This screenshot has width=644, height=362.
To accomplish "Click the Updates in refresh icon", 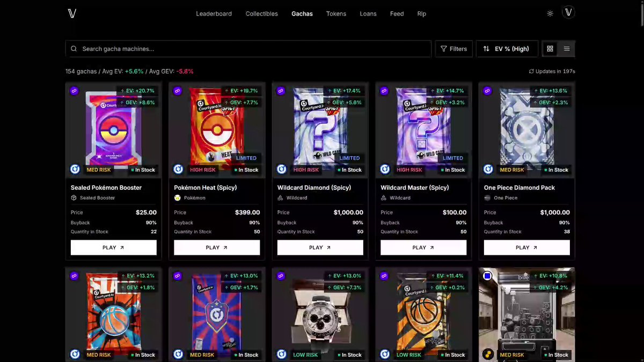I will tap(531, 71).
